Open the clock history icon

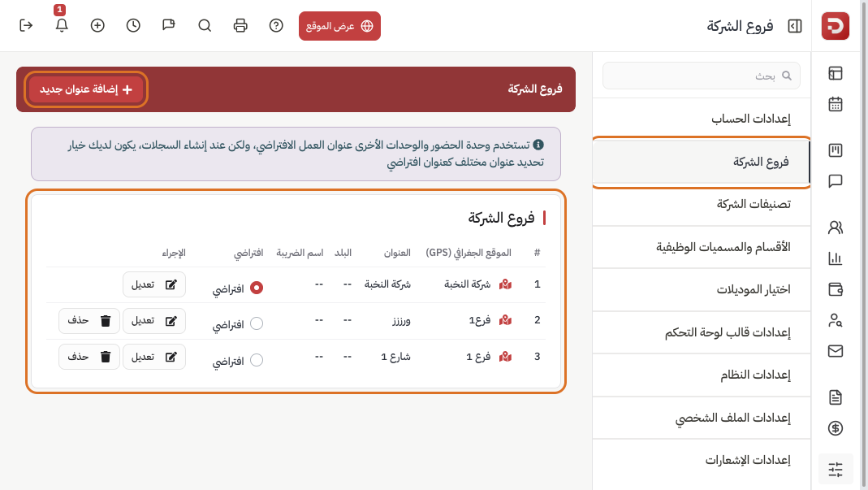click(133, 25)
